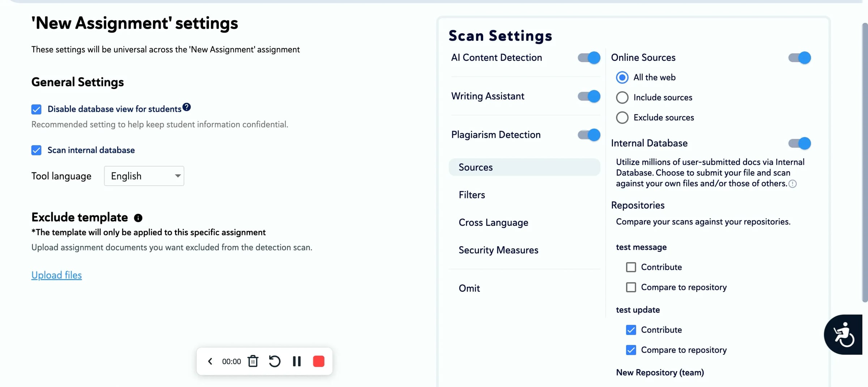Image resolution: width=868 pixels, height=387 pixels.
Task: Disable Internal Database toggle
Action: 800,143
